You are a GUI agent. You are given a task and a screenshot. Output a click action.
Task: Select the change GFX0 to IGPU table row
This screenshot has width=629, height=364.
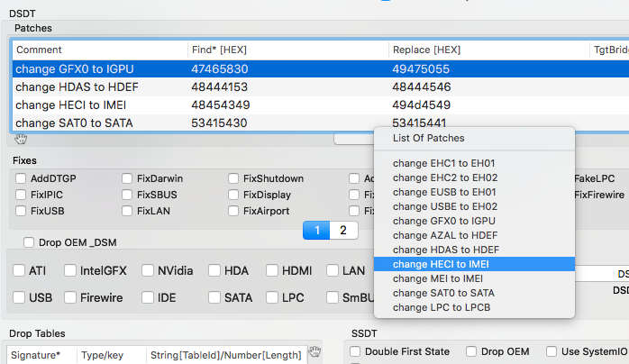click(x=321, y=69)
